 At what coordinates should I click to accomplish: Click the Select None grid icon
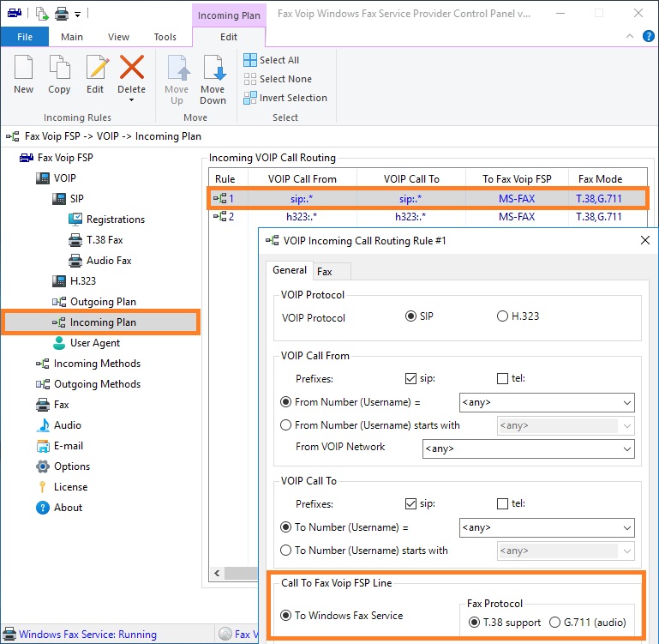click(249, 79)
